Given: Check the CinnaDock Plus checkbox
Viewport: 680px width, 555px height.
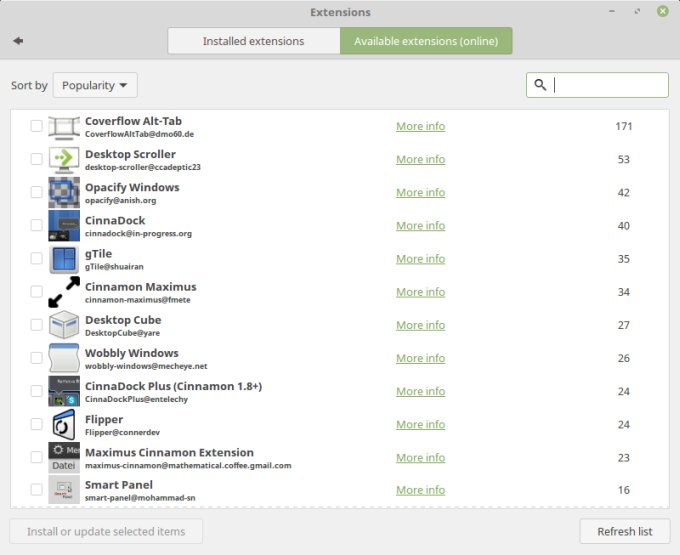Looking at the screenshot, I should (36, 391).
